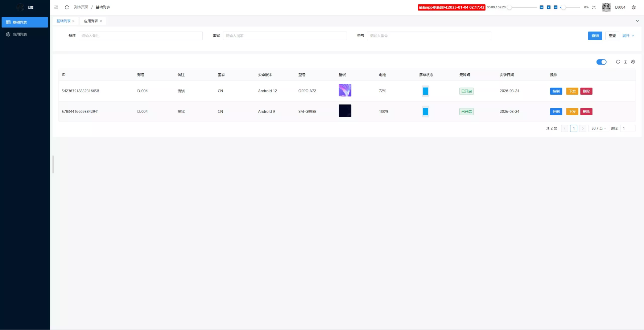The image size is (644, 330).
Task: Refresh the table with the reload icon
Action: [618, 62]
